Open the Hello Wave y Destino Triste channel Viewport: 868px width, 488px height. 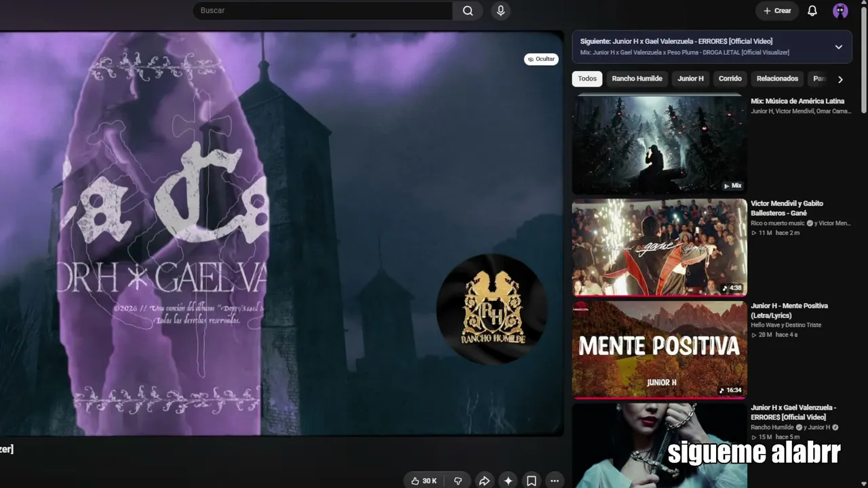click(x=786, y=325)
